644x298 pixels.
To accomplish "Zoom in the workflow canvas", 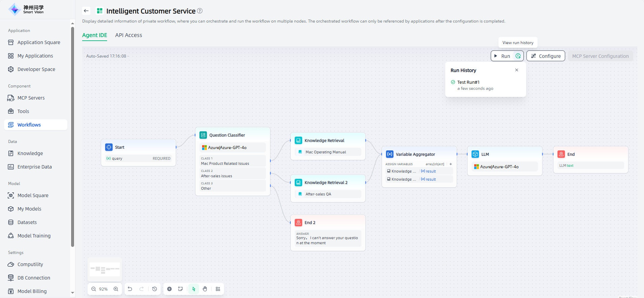I will pyautogui.click(x=116, y=289).
